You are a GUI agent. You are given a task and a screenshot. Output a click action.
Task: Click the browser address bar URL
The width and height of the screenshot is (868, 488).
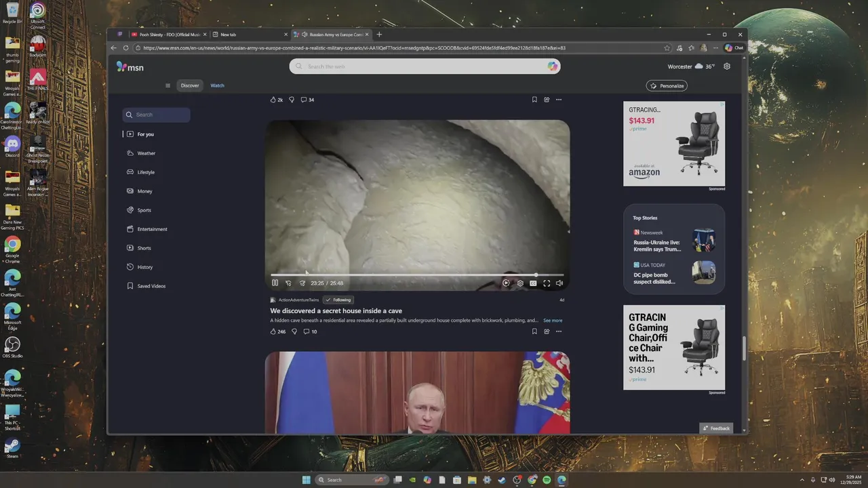pyautogui.click(x=354, y=48)
